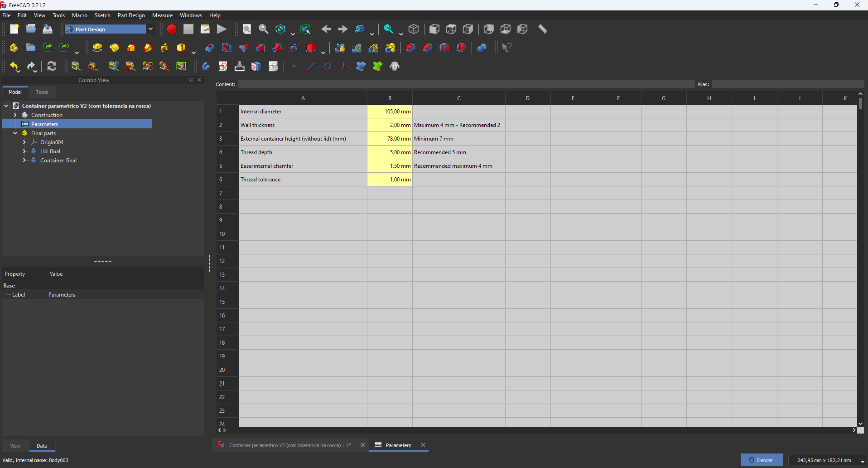Fit the whole model in view

pos(247,29)
